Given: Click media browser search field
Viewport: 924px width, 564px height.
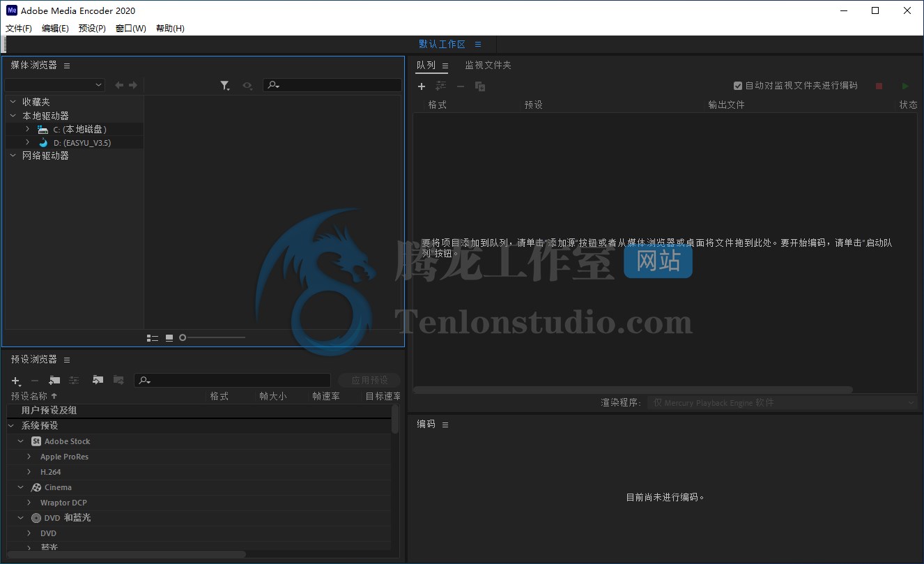Looking at the screenshot, I should [332, 85].
